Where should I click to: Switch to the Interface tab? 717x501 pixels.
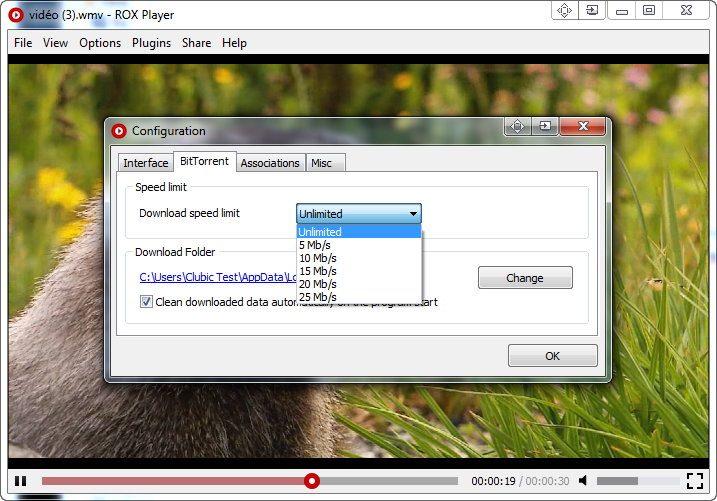pos(146,163)
